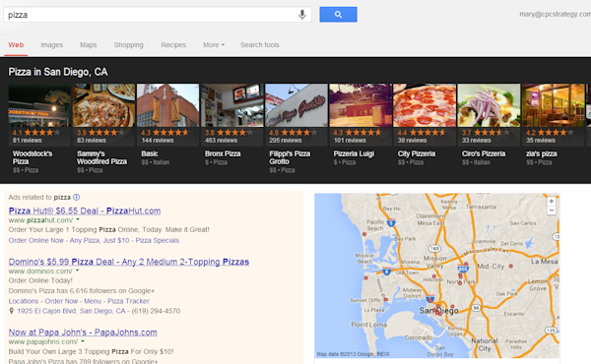Viewport: 591px width, 364px height.
Task: Zoom in on the map with plus
Action: pos(551,202)
